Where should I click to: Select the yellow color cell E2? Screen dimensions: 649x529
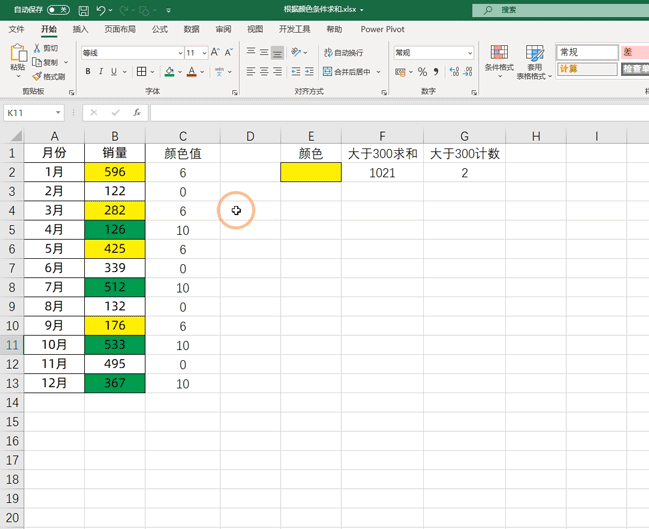(x=311, y=172)
